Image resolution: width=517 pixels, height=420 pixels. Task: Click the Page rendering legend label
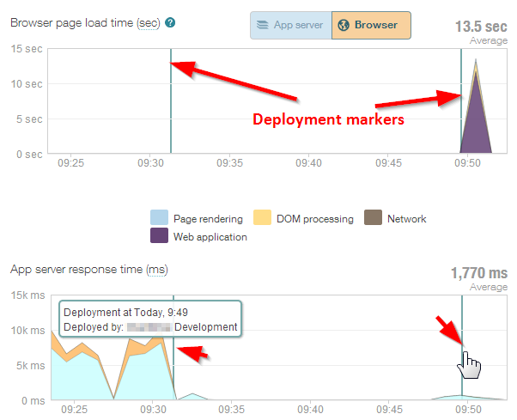tap(208, 219)
